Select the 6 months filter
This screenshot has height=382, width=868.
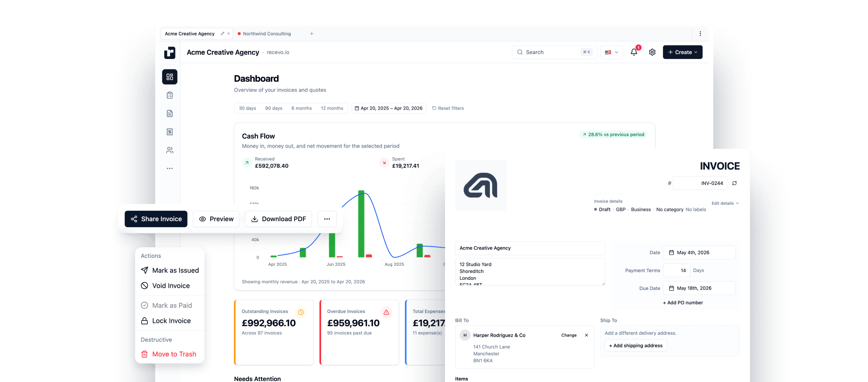click(301, 108)
